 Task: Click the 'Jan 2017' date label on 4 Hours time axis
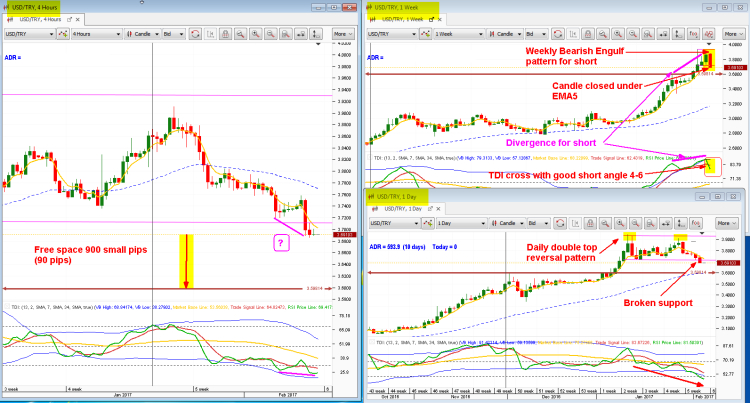pyautogui.click(x=122, y=395)
